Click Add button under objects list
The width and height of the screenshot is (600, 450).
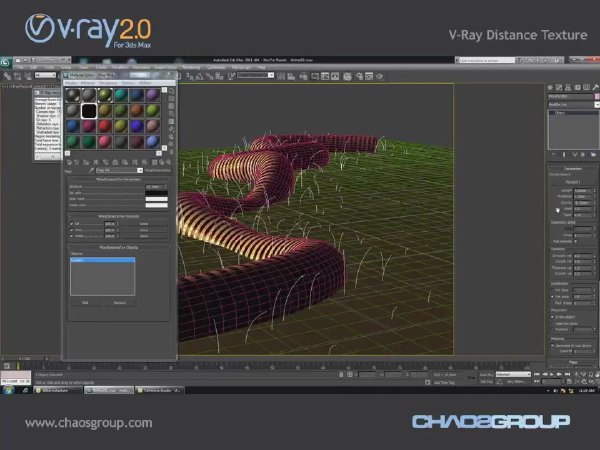click(x=85, y=303)
